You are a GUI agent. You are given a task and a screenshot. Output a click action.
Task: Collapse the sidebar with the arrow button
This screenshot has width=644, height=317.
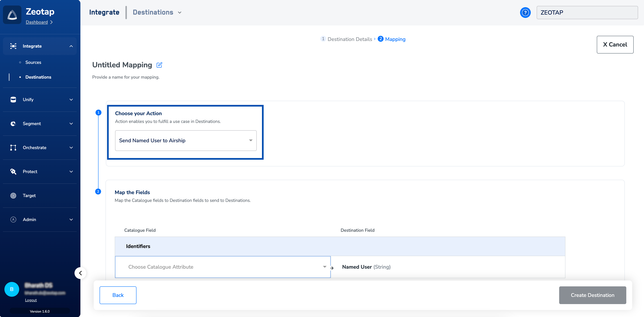(80, 273)
